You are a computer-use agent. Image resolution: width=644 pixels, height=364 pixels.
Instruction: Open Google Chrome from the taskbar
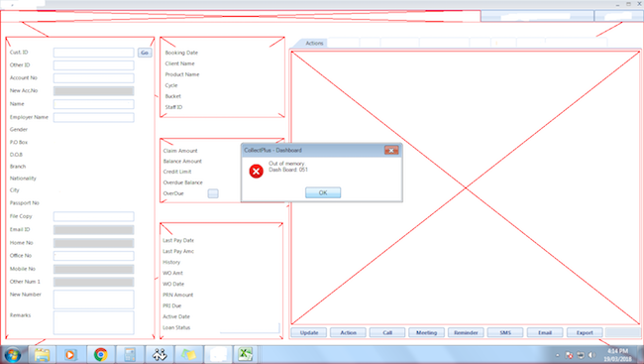point(100,354)
